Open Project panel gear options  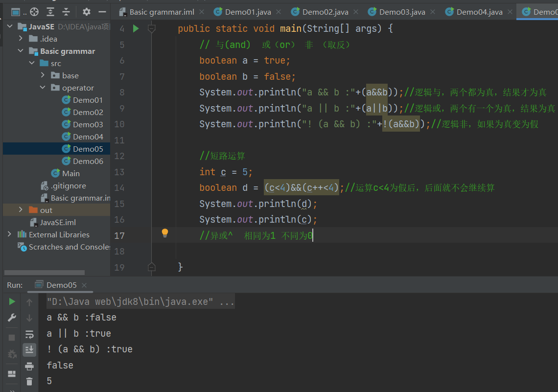coord(87,12)
